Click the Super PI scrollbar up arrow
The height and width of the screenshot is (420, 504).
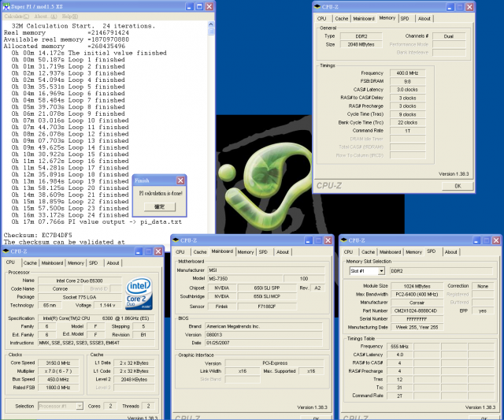[x=211, y=24]
